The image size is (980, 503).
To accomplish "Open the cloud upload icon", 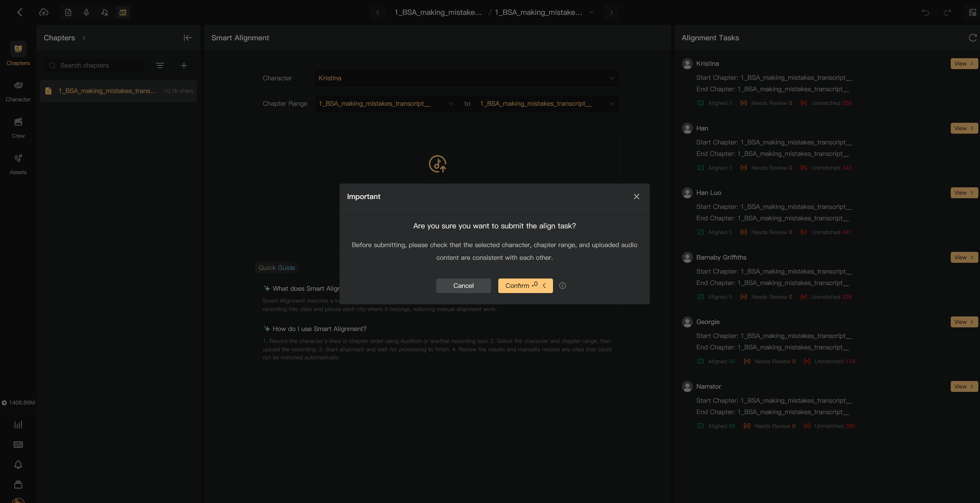I will click(44, 12).
